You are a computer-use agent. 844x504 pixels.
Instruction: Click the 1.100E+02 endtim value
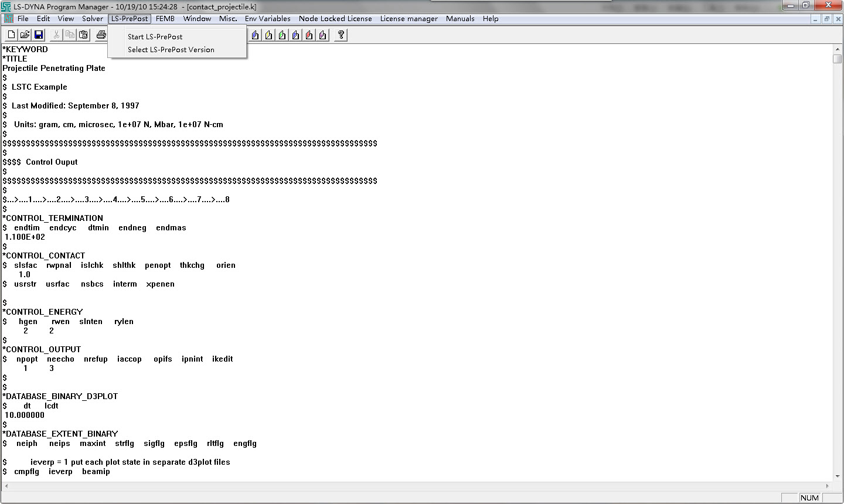point(25,237)
